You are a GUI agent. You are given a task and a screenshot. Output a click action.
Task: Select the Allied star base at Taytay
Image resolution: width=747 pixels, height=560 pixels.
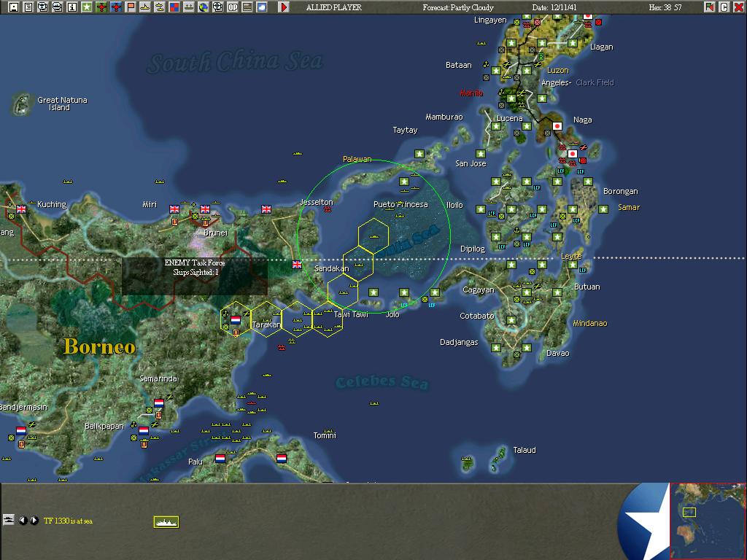click(x=419, y=154)
